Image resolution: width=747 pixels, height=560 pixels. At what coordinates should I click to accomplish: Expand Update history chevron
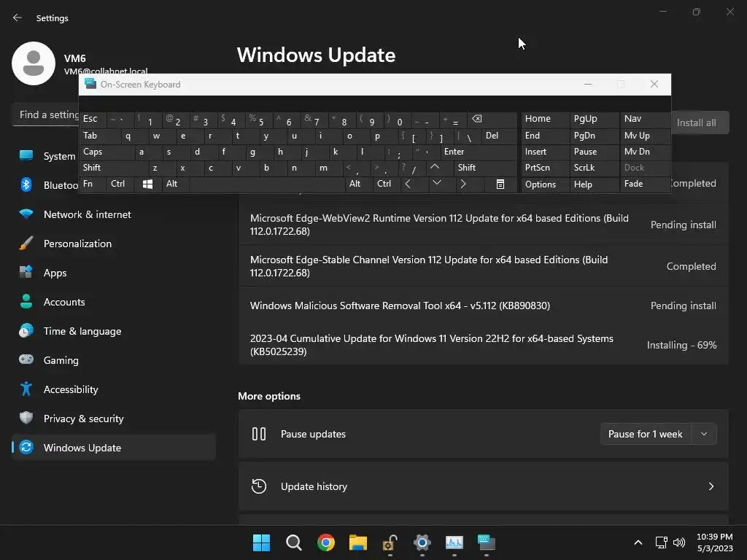pyautogui.click(x=711, y=486)
